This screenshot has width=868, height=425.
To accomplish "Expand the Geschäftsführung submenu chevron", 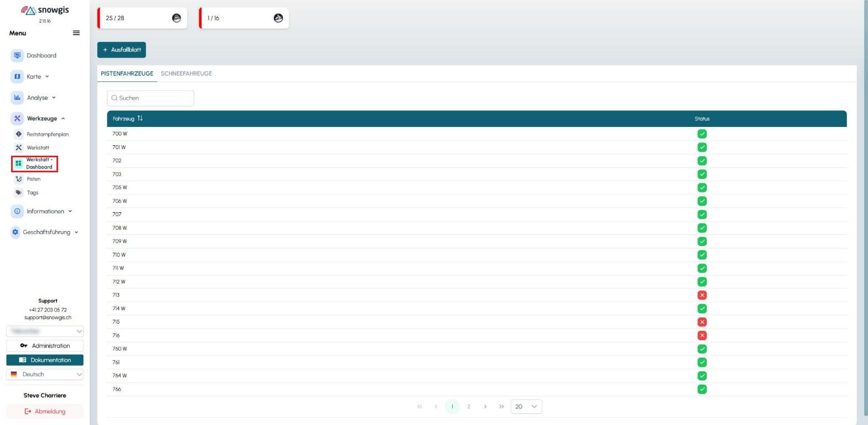I will pyautogui.click(x=76, y=232).
